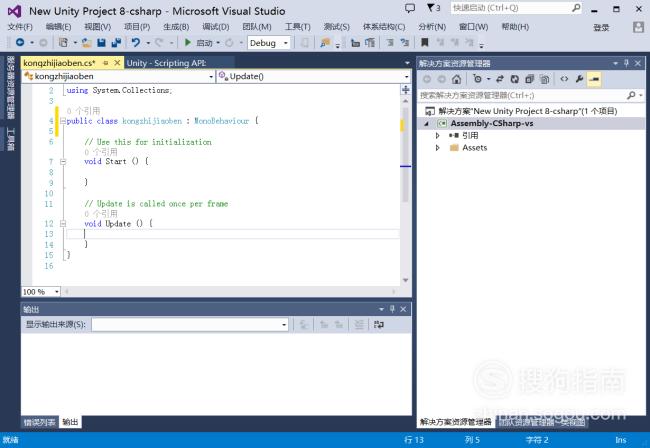
Task: Click the Home icon in Solution Explorer
Action: click(x=456, y=79)
